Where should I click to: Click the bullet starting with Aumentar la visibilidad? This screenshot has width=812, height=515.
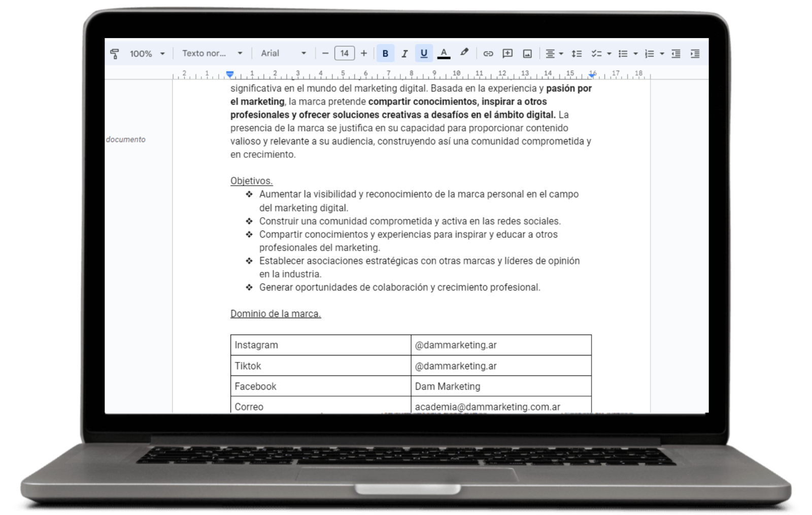(419, 201)
